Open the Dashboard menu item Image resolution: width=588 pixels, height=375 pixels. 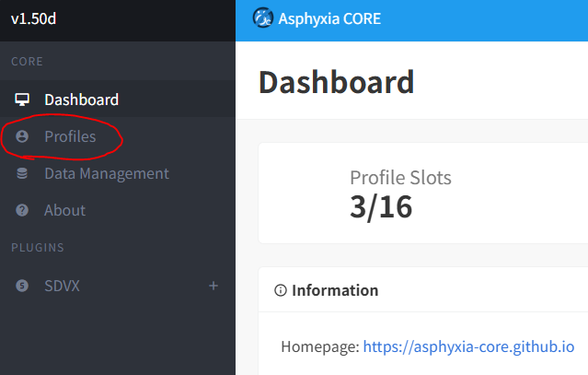[81, 100]
